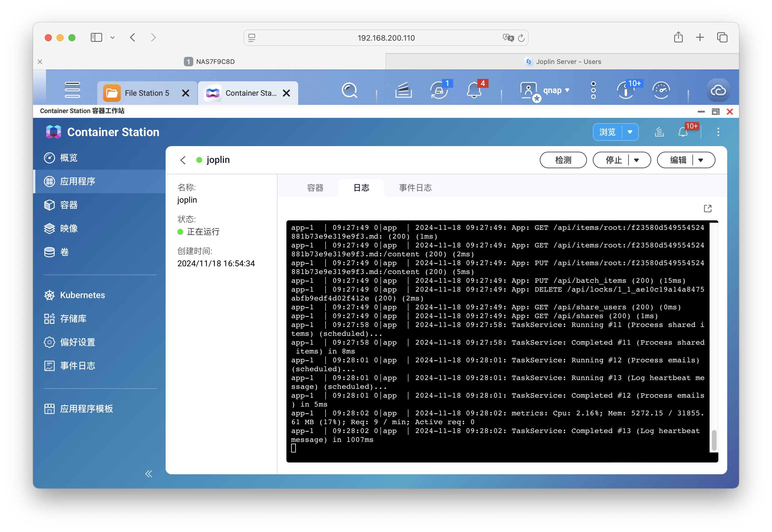The width and height of the screenshot is (772, 532).
Task: Click translate icon in address bar
Action: coord(508,38)
